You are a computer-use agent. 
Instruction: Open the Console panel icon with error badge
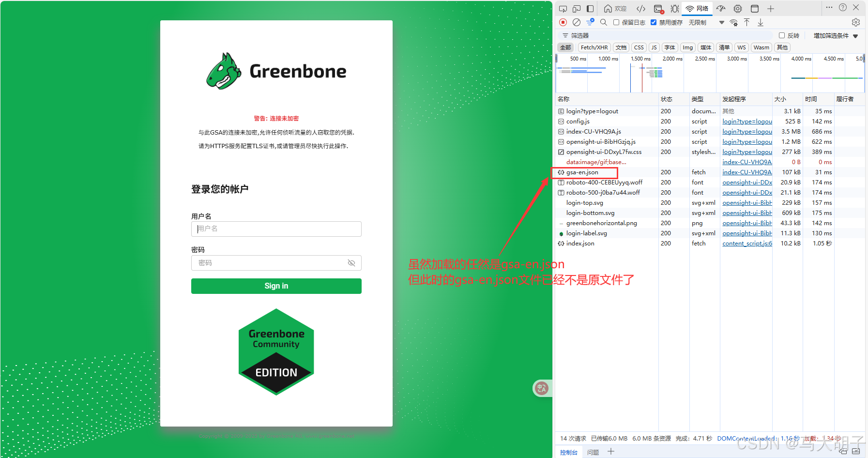point(658,9)
